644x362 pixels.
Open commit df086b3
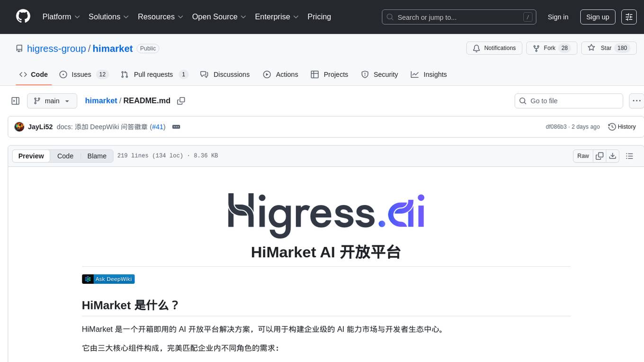pos(556,127)
